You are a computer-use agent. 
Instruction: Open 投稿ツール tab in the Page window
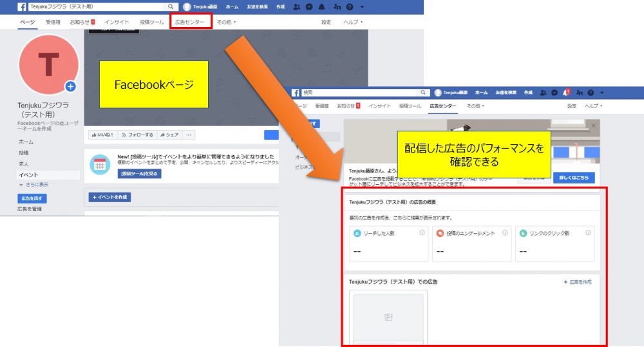tap(151, 22)
